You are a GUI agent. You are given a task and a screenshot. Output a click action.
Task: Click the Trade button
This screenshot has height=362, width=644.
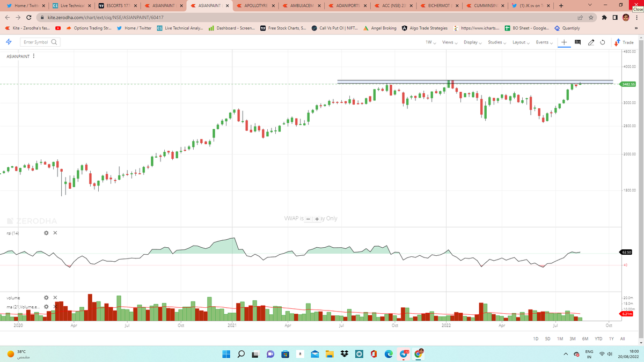click(624, 42)
